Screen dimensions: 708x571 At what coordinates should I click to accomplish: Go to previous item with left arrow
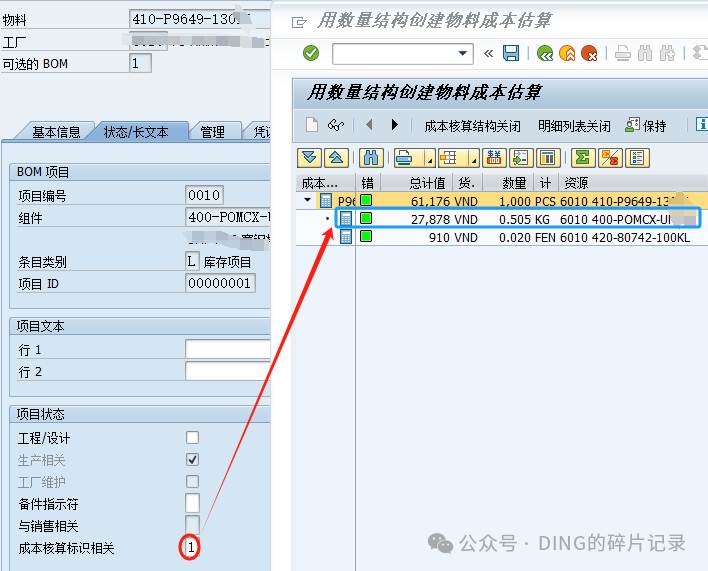[x=369, y=125]
